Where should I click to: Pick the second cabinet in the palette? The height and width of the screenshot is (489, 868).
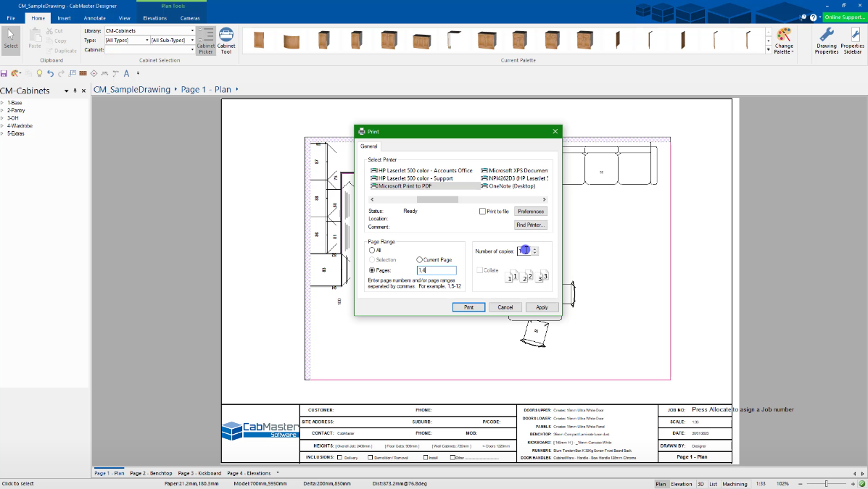tap(292, 41)
